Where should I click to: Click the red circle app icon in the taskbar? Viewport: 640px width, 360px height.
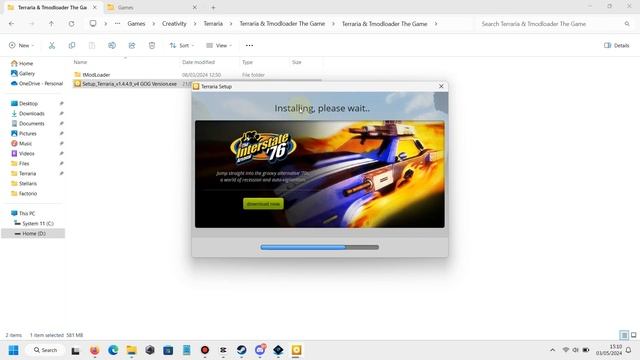205,350
